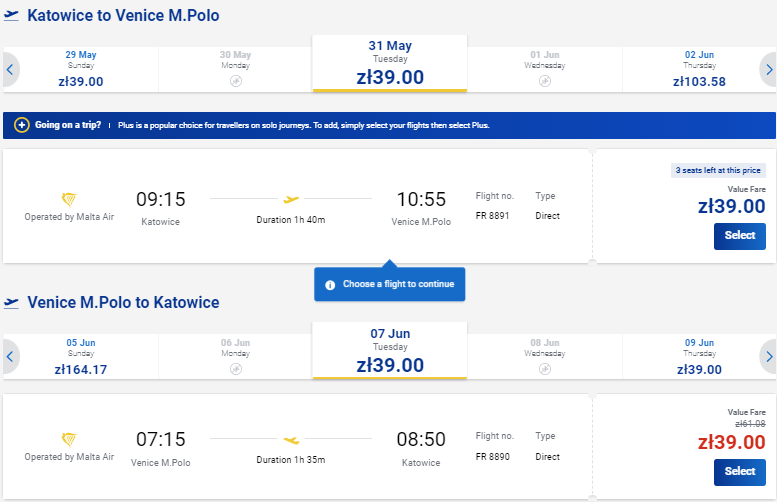Click the no-flight icon under 08 Jun Wednesday
Screen dimensions: 777x502
click(545, 369)
